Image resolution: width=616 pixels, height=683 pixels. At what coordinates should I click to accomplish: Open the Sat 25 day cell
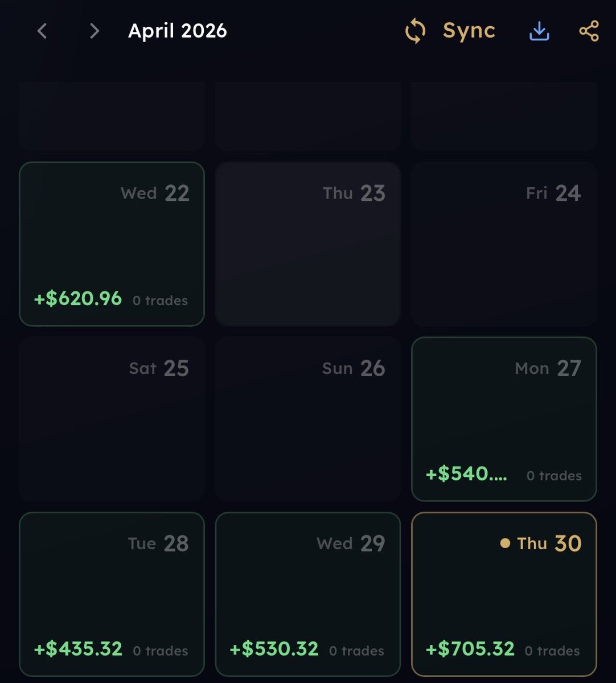click(112, 419)
